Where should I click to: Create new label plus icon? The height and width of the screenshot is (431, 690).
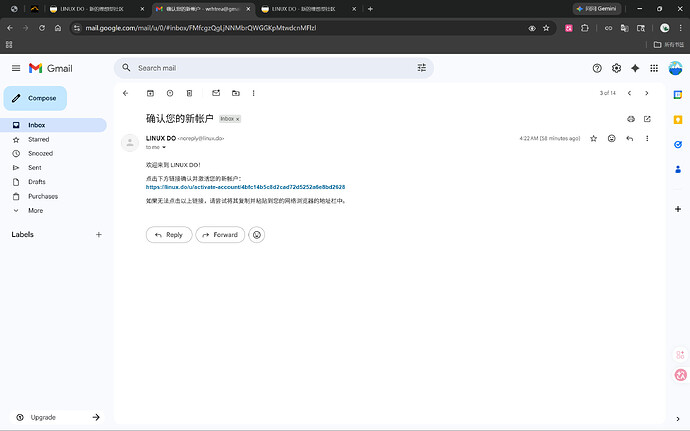[x=99, y=235]
